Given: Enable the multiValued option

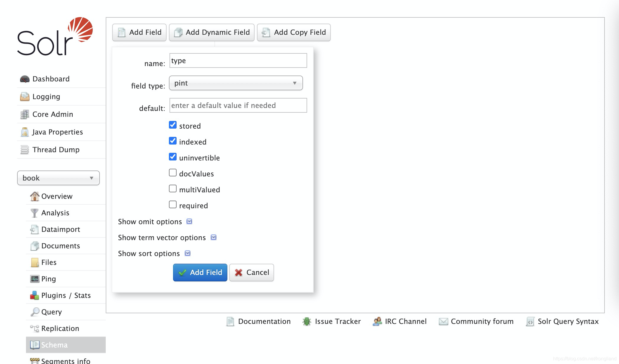Looking at the screenshot, I should 173,188.
